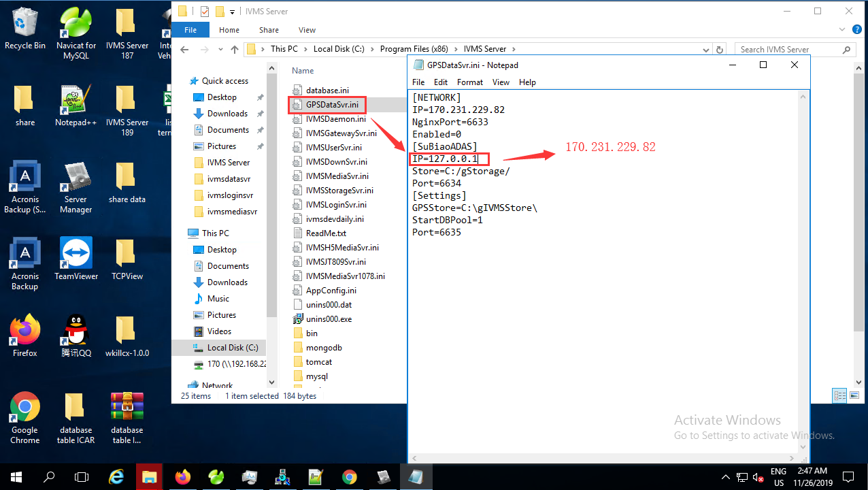Refresh the Explorer folder view
The width and height of the screenshot is (868, 490).
coord(720,49)
